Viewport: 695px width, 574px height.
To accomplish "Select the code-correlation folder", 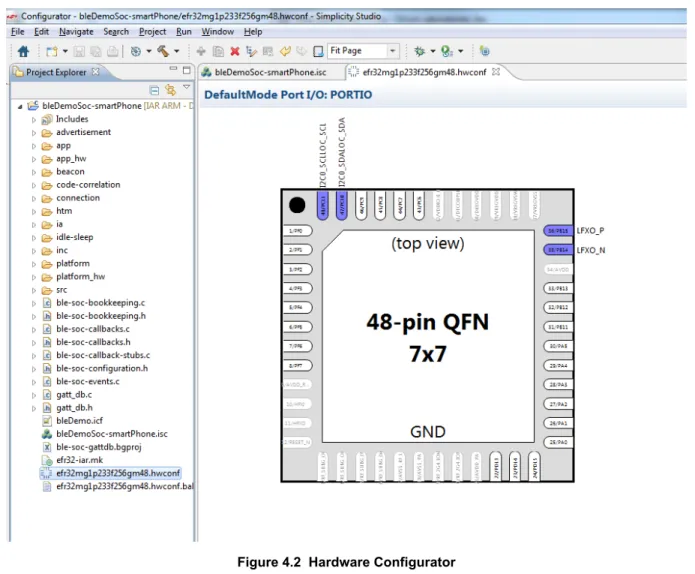I will coord(88,185).
